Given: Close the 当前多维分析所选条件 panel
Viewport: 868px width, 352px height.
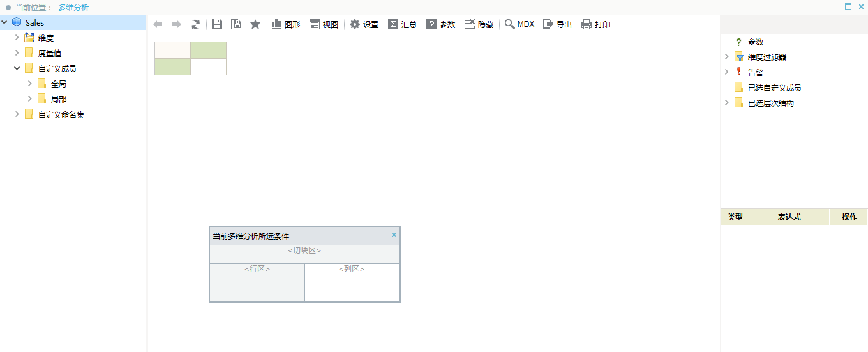Looking at the screenshot, I should [394, 235].
